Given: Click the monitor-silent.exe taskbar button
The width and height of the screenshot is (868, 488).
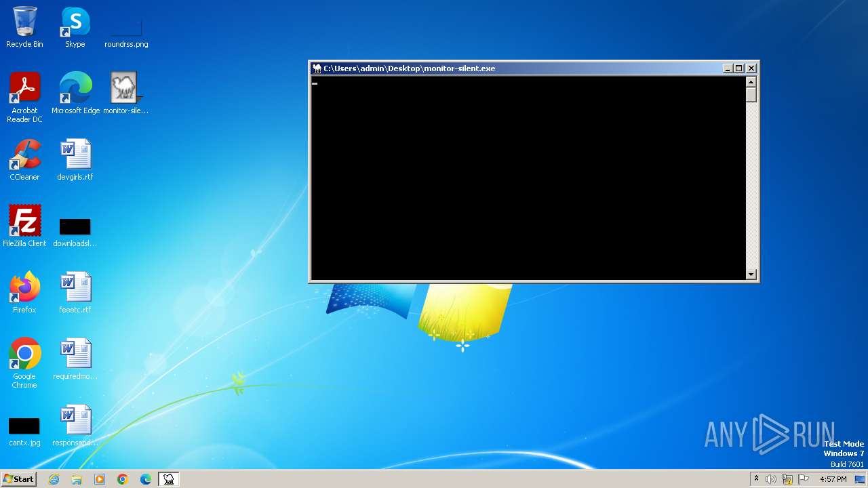Looking at the screenshot, I should point(168,479).
